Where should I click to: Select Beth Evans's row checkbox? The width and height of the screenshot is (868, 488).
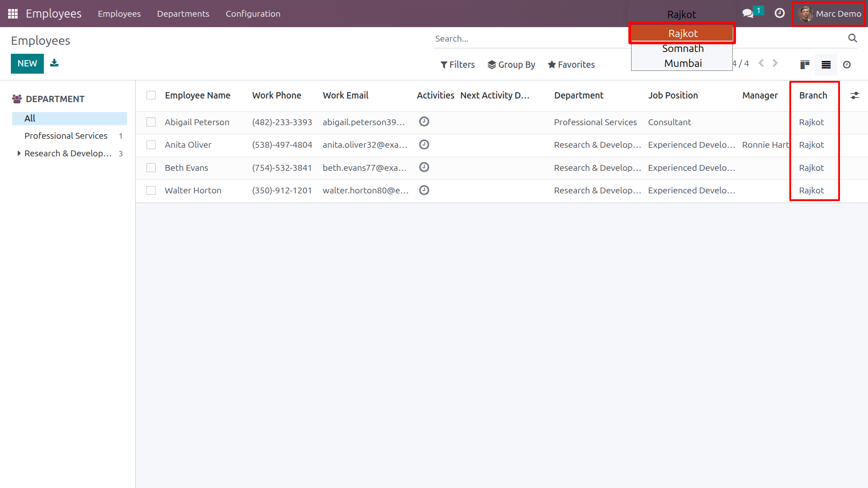tap(151, 168)
